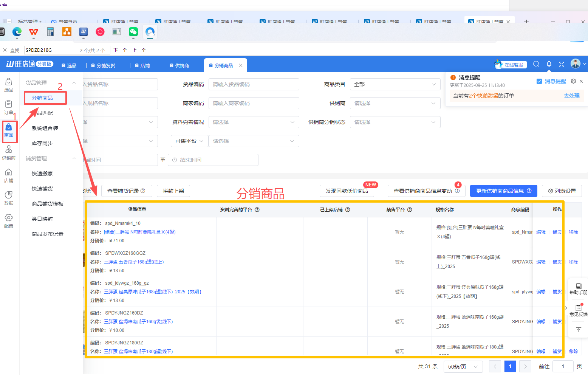Click the 更新供销商商品信息 button
This screenshot has height=375, width=588.
click(x=503, y=191)
